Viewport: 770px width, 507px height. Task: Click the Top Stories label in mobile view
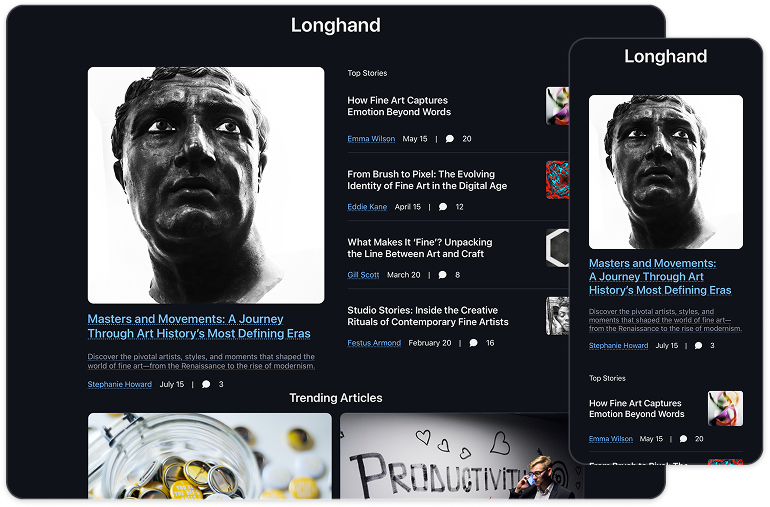coord(607,378)
